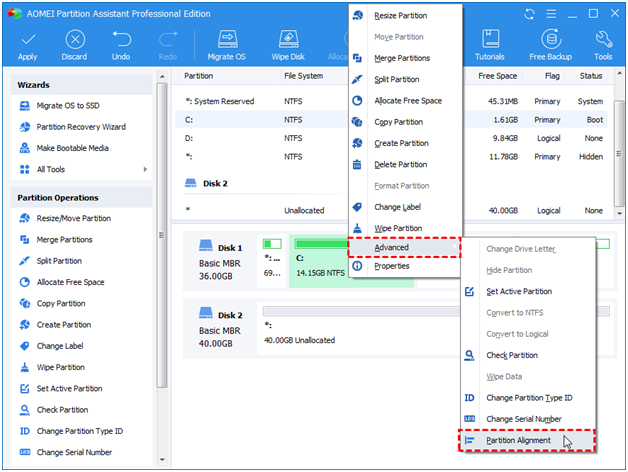Sort by the Flag column header

tap(552, 76)
